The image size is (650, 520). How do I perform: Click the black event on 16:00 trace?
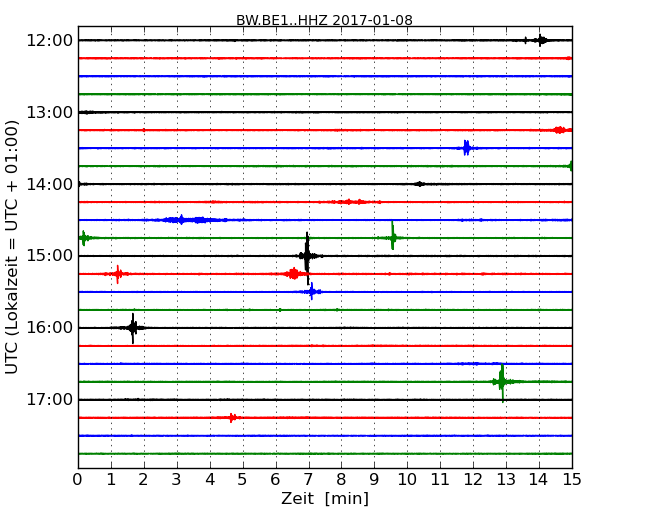pos(133,328)
